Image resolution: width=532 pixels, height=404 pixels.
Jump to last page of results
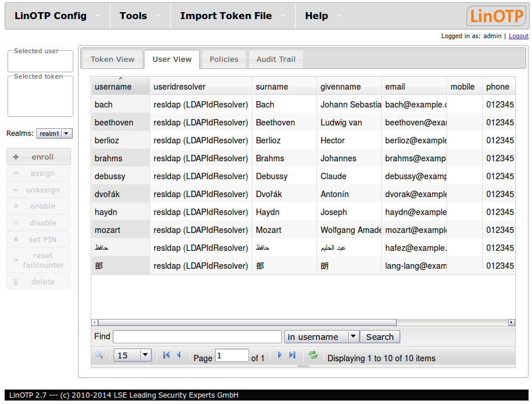coord(292,355)
